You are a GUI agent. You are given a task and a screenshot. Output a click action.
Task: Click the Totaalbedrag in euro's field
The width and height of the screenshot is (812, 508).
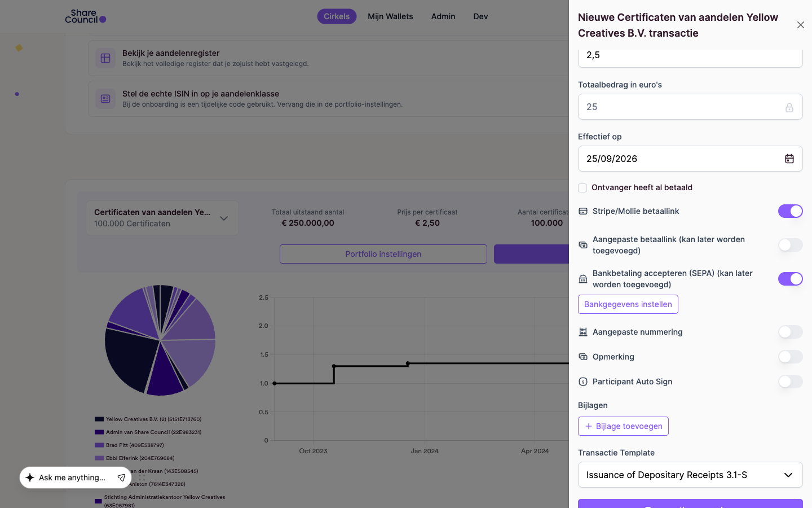(690, 107)
